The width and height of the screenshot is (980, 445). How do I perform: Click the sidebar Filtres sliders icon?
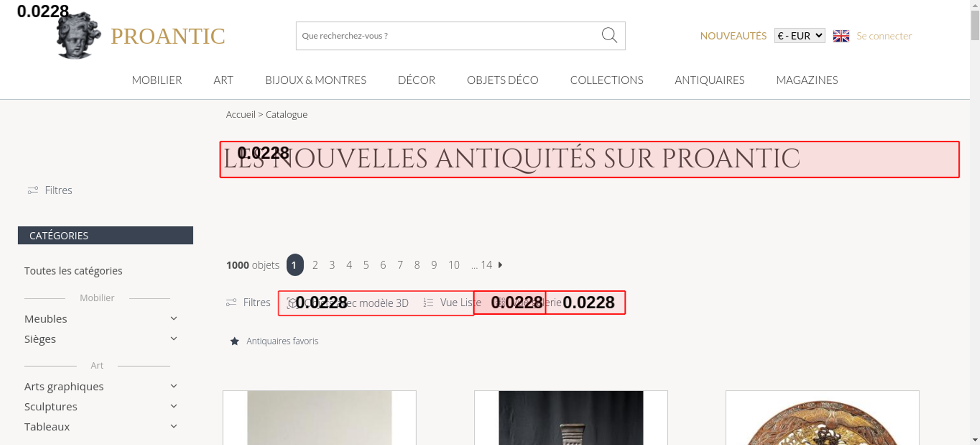(33, 190)
